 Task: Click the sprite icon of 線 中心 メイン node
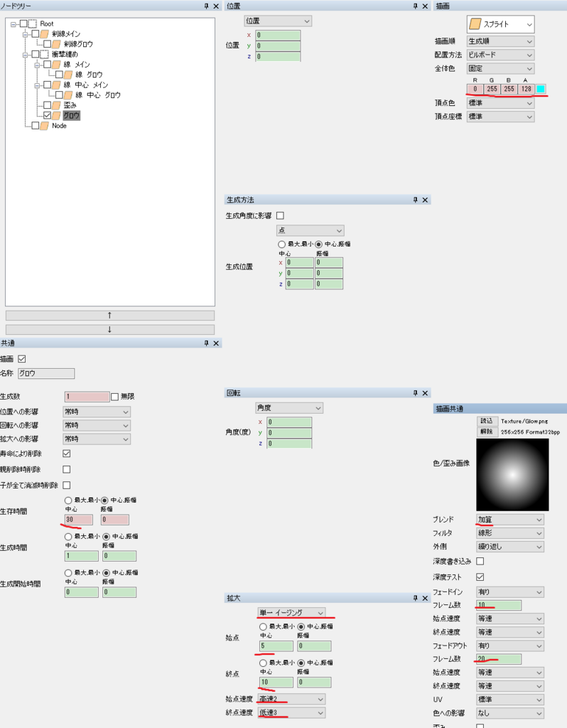[x=57, y=85]
